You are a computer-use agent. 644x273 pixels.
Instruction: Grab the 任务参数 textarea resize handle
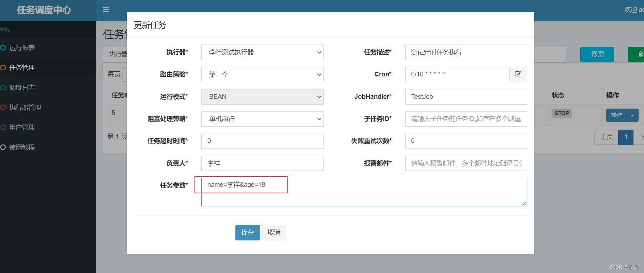click(524, 204)
